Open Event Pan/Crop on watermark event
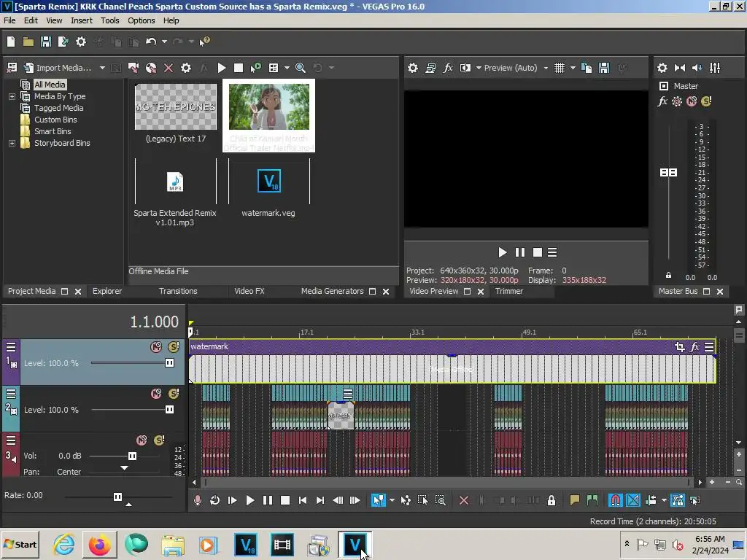This screenshot has width=747, height=560. 680,347
